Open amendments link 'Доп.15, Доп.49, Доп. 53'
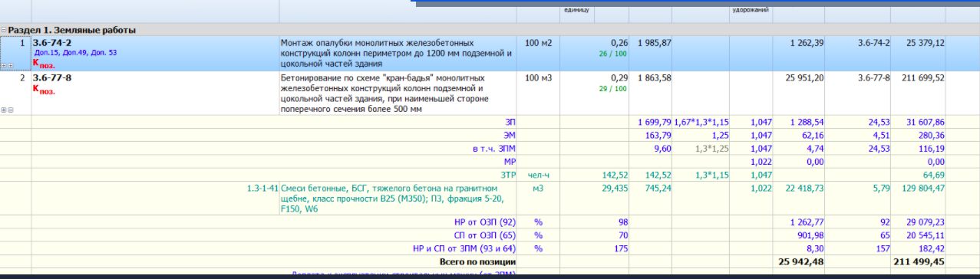 pyautogui.click(x=75, y=52)
